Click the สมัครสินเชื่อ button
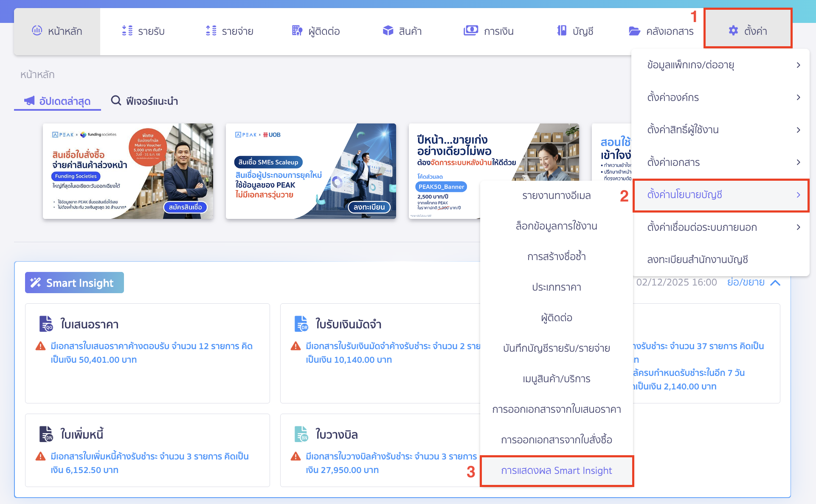This screenshot has height=504, width=816. pyautogui.click(x=185, y=207)
